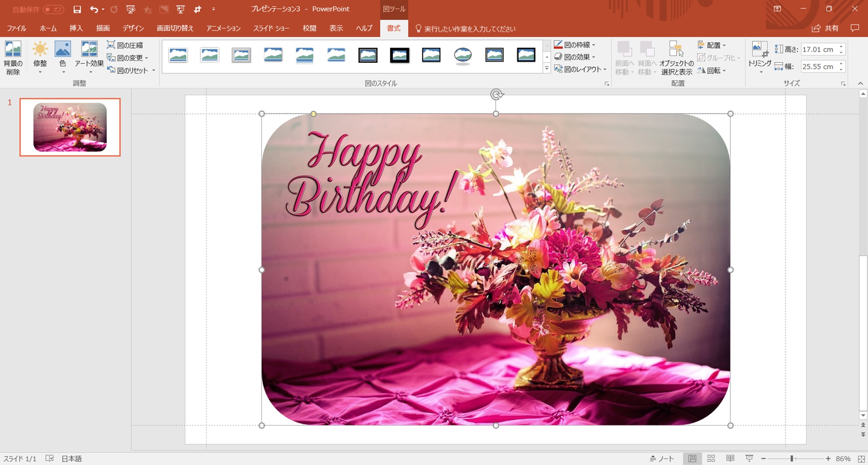Open the comments icon at top right

(x=855, y=28)
